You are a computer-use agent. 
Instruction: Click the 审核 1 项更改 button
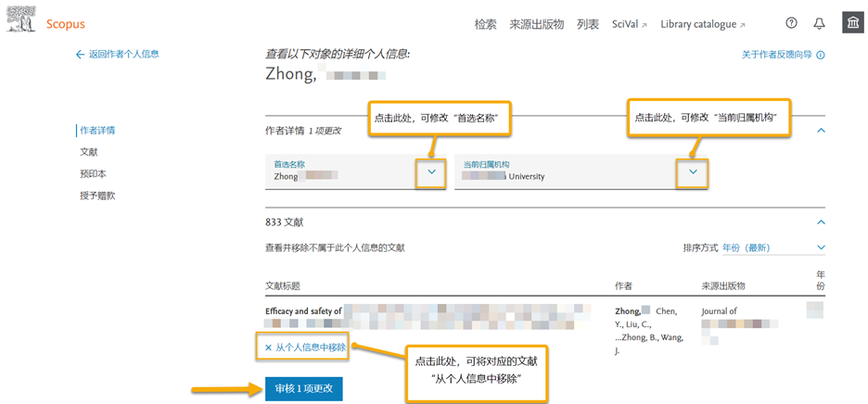[x=304, y=388]
